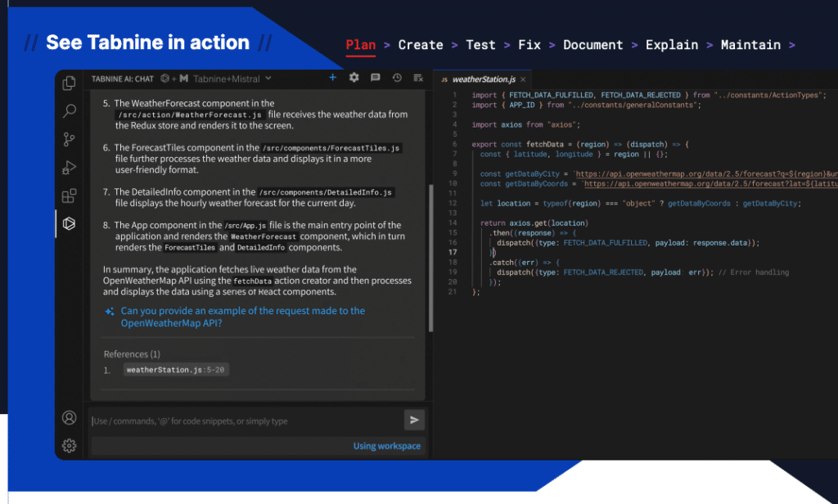Click the sparkle icon beside suggested question
The width and height of the screenshot is (838, 504).
coord(110,311)
